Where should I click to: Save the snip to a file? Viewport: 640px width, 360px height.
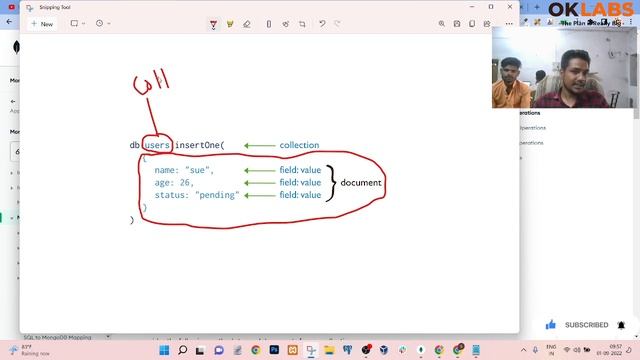point(457,24)
